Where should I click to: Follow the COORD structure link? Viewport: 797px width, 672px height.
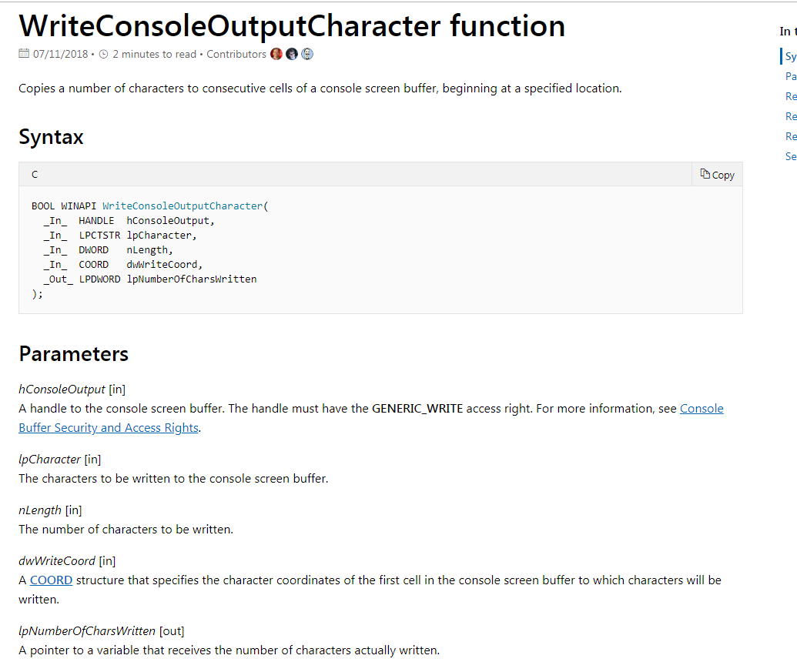tap(51, 580)
